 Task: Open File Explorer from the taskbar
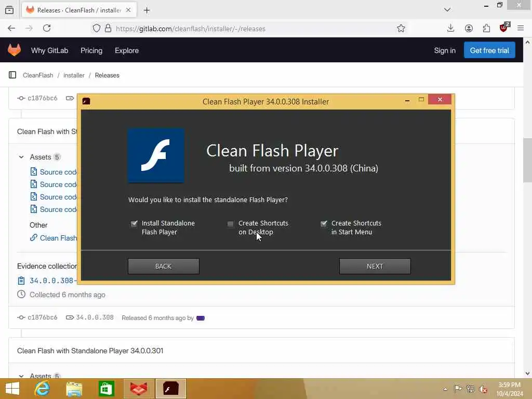(74, 389)
